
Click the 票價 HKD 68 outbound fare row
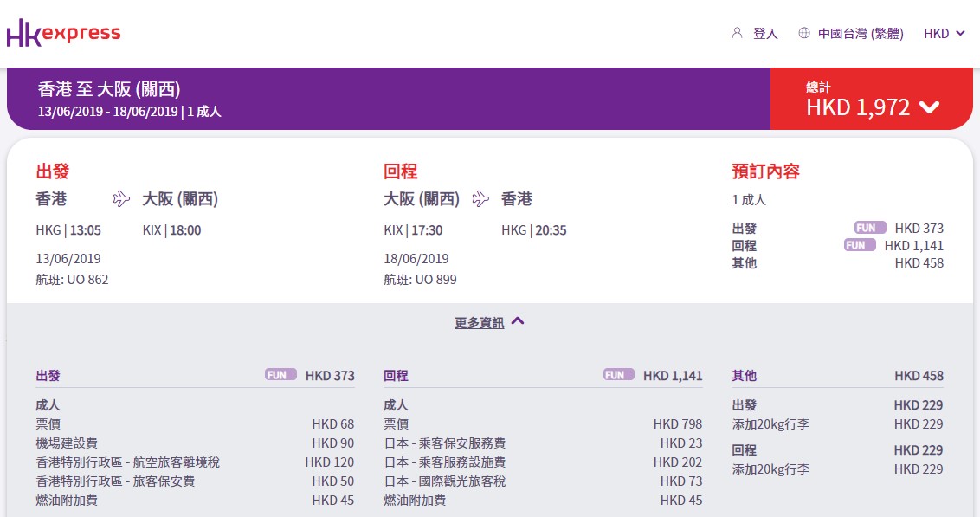195,423
